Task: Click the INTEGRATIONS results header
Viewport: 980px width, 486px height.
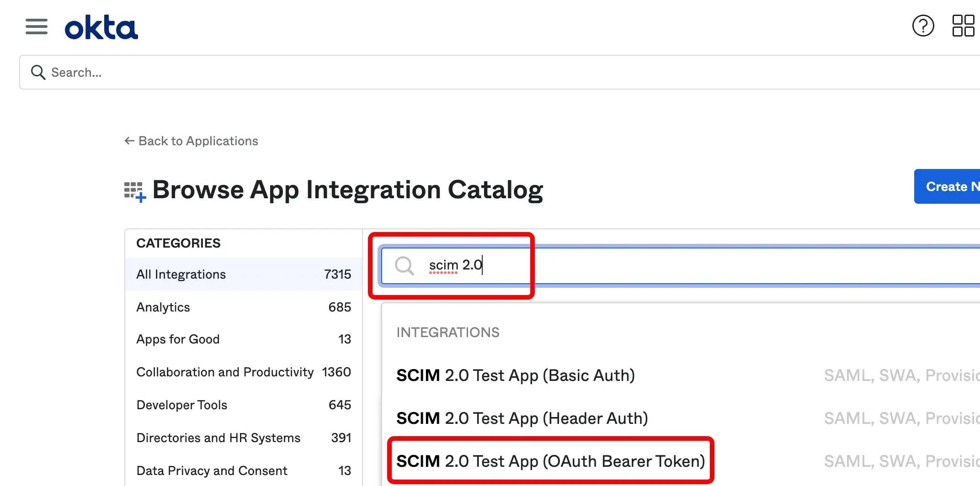Action: pos(448,333)
